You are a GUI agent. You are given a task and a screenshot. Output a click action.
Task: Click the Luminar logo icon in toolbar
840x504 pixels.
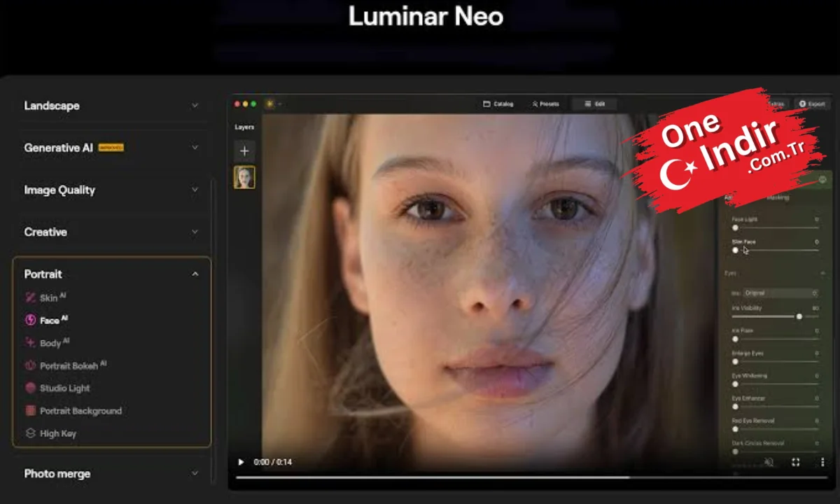[269, 104]
